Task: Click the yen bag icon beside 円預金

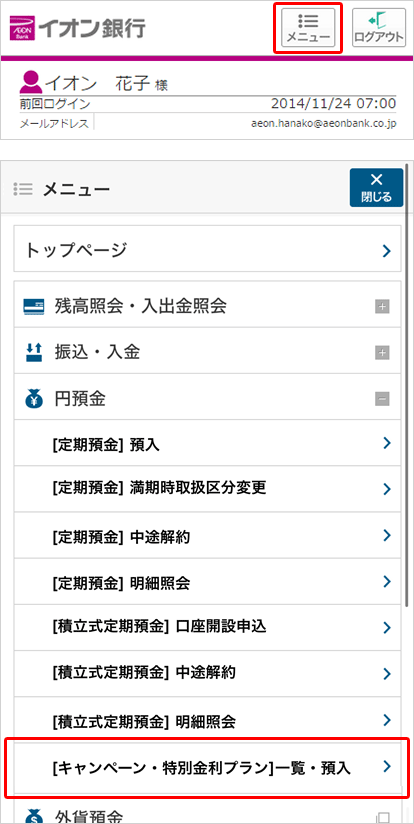Action: point(34,399)
